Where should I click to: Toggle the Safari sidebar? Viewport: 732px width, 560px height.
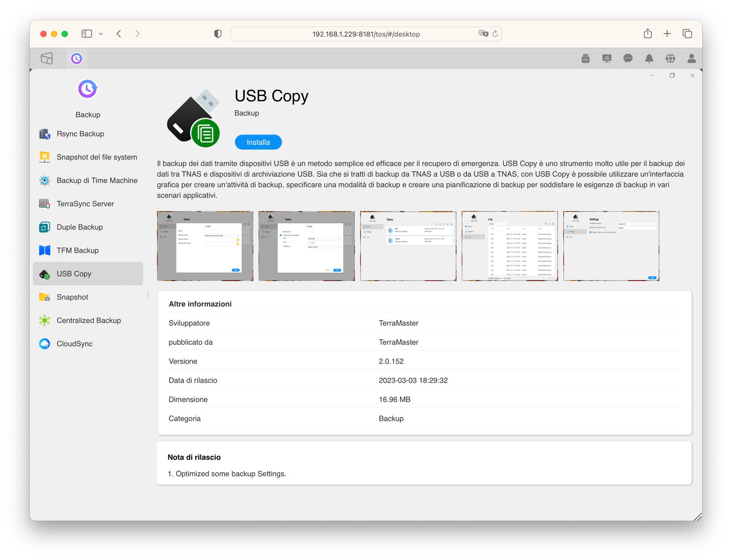tap(86, 34)
